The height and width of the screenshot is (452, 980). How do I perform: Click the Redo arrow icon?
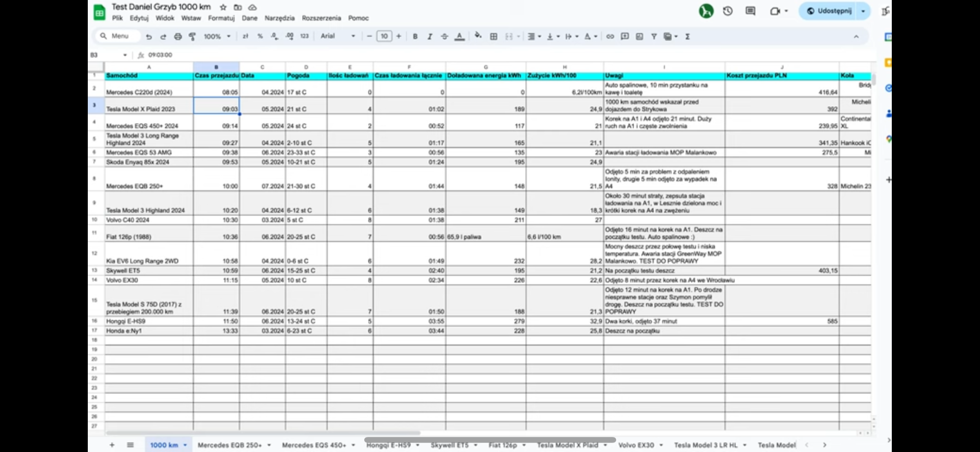(163, 36)
